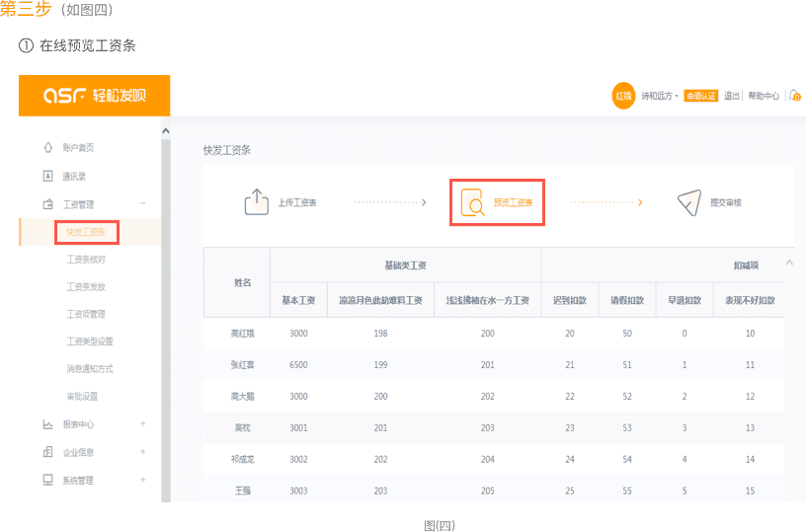Image resolution: width=806 pixels, height=532 pixels.
Task: Click the 表现不好扣款 column header
Action: (x=750, y=300)
